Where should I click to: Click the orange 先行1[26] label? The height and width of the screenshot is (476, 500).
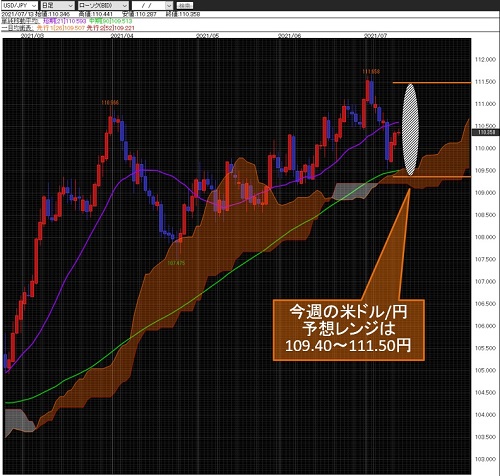click(x=61, y=28)
